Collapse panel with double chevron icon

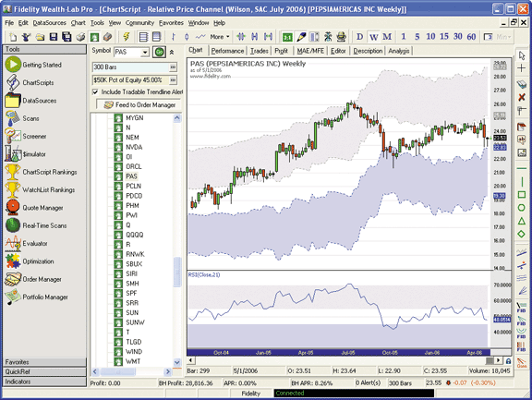click(x=172, y=53)
